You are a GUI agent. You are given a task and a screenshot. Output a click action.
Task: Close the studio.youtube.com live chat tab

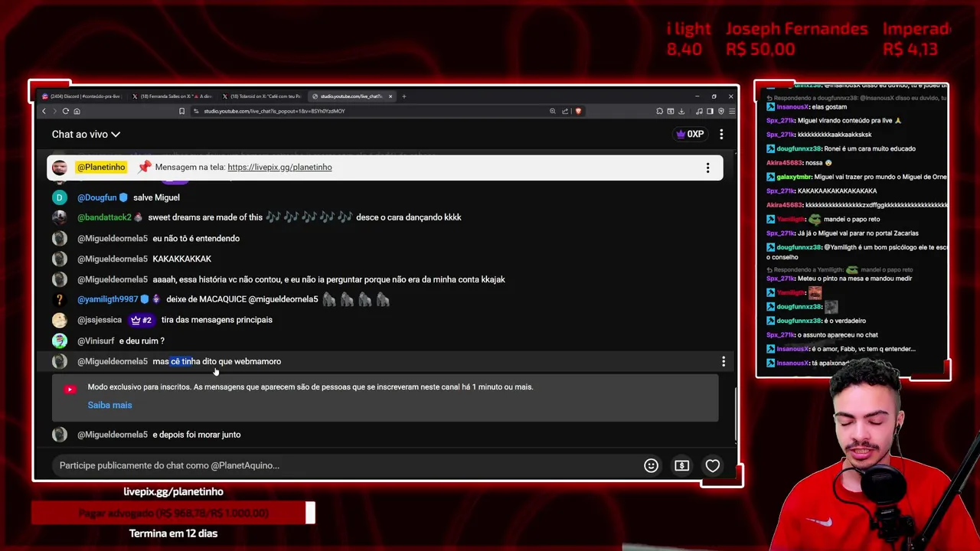390,96
